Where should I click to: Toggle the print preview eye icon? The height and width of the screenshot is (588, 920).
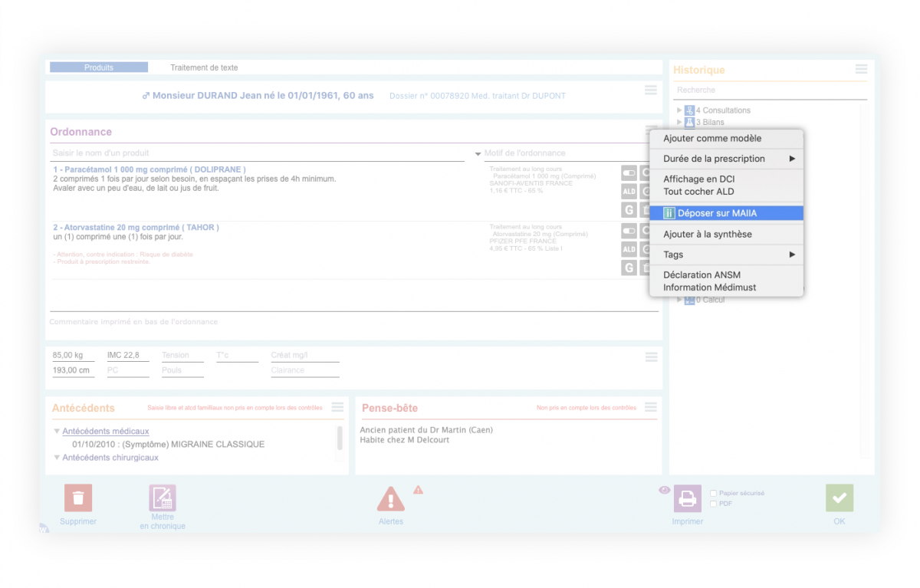(665, 490)
